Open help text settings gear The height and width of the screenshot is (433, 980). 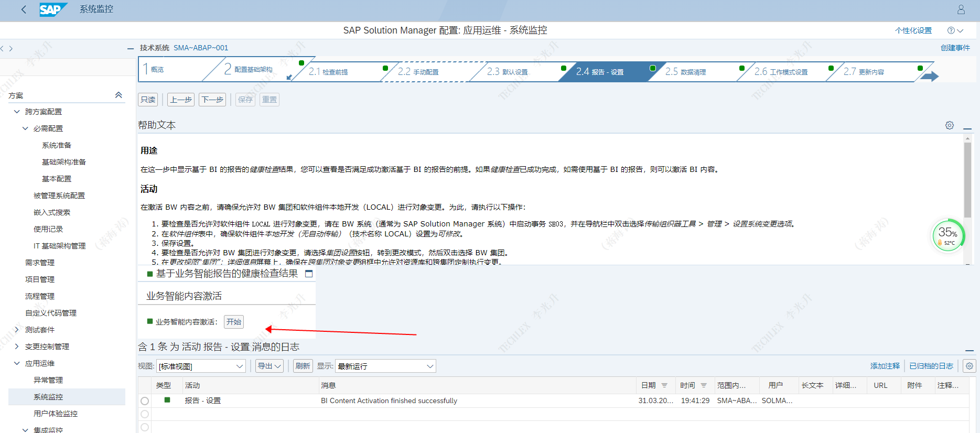[x=950, y=125]
